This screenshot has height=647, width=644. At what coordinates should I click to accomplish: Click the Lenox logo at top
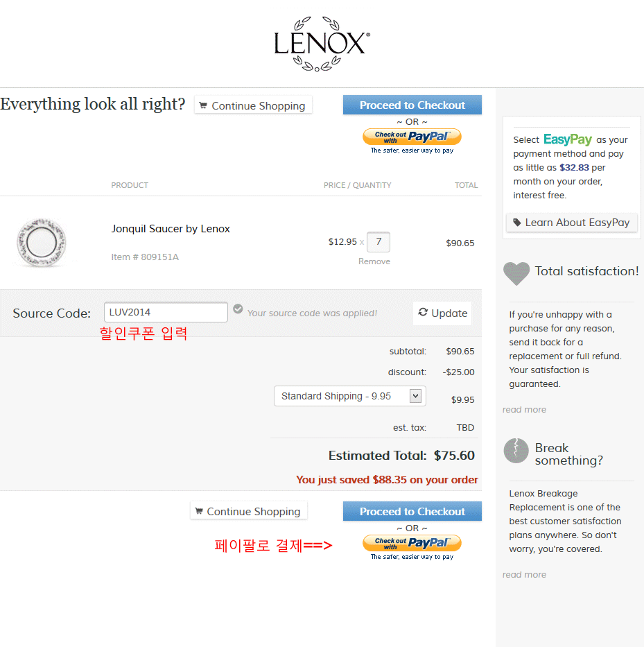pos(322,44)
